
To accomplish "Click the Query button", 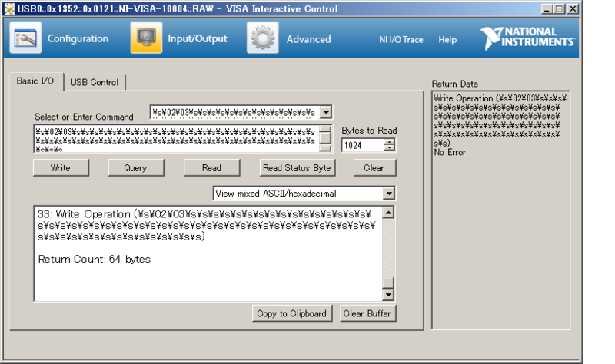I will coord(136,167).
